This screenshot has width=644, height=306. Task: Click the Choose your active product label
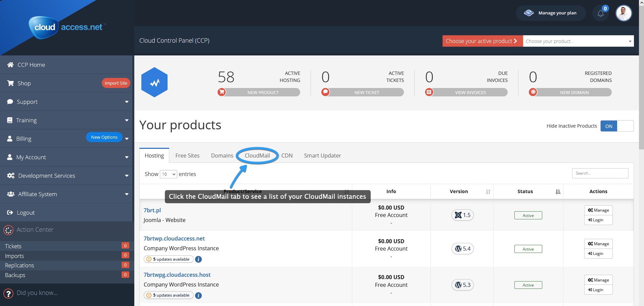click(x=482, y=41)
